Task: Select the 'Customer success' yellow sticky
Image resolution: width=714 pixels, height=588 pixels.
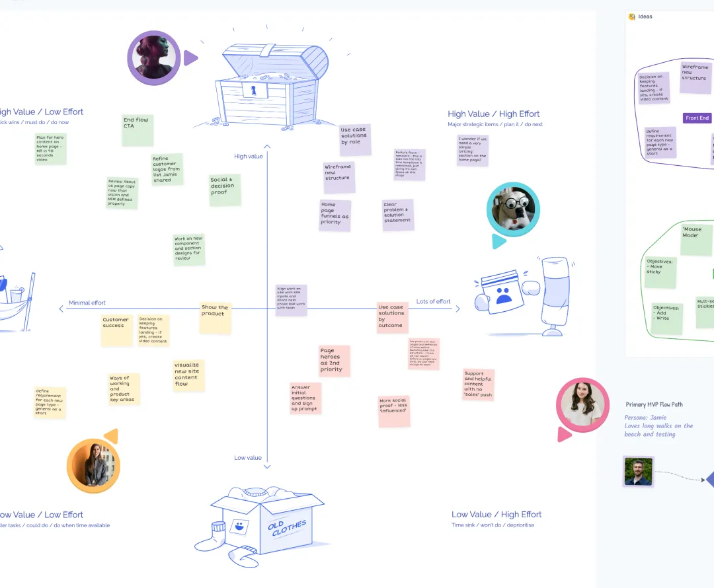Action: (x=116, y=330)
